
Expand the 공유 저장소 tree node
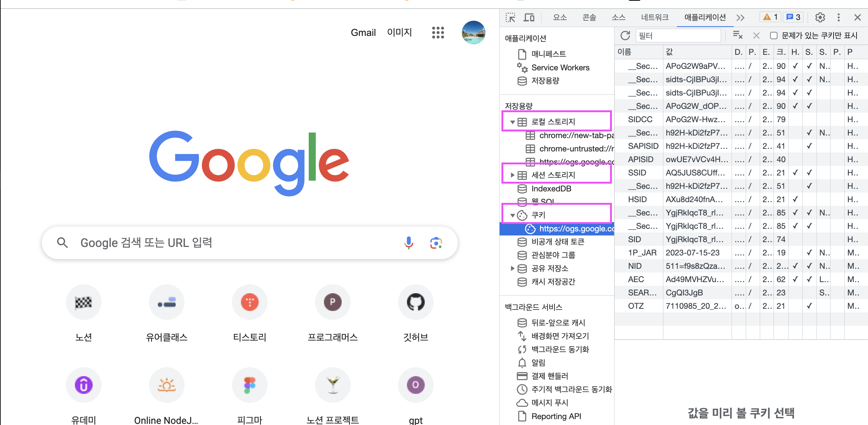(512, 268)
